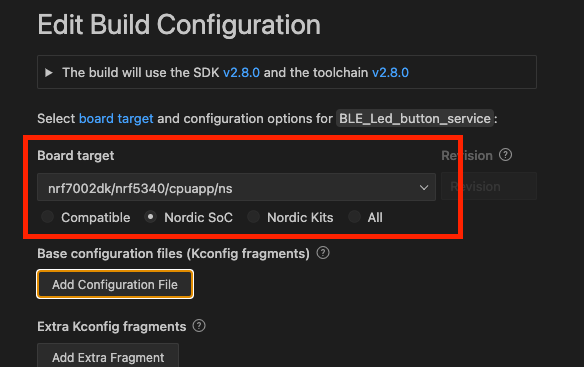
Task: Open the toolchain v2.8.0 version link
Action: pos(390,72)
